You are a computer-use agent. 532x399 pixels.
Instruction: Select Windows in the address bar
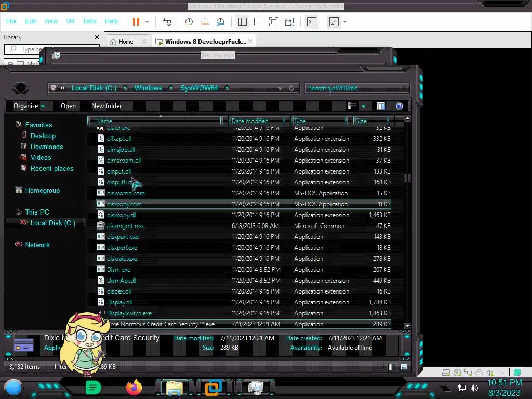coord(148,88)
